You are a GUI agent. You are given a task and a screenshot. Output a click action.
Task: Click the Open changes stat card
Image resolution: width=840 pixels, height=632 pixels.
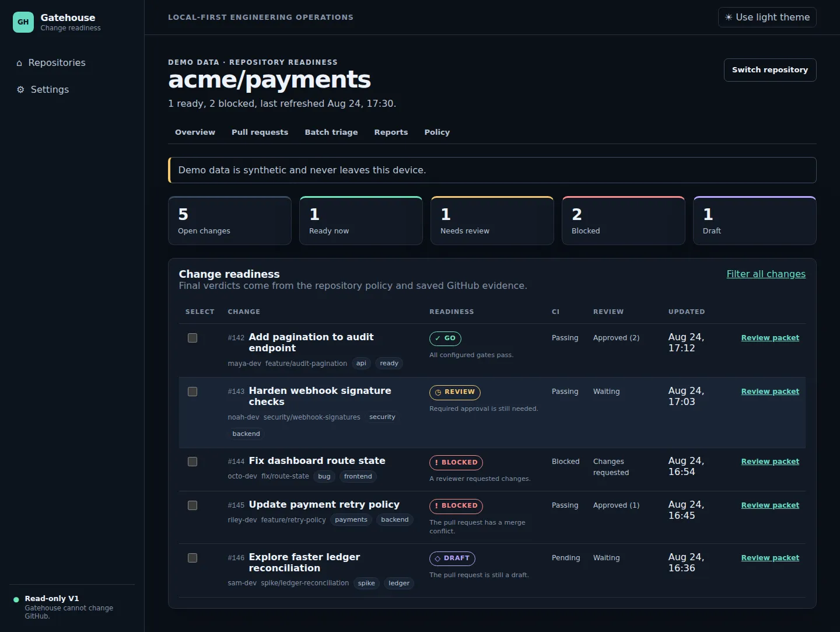[x=230, y=221]
